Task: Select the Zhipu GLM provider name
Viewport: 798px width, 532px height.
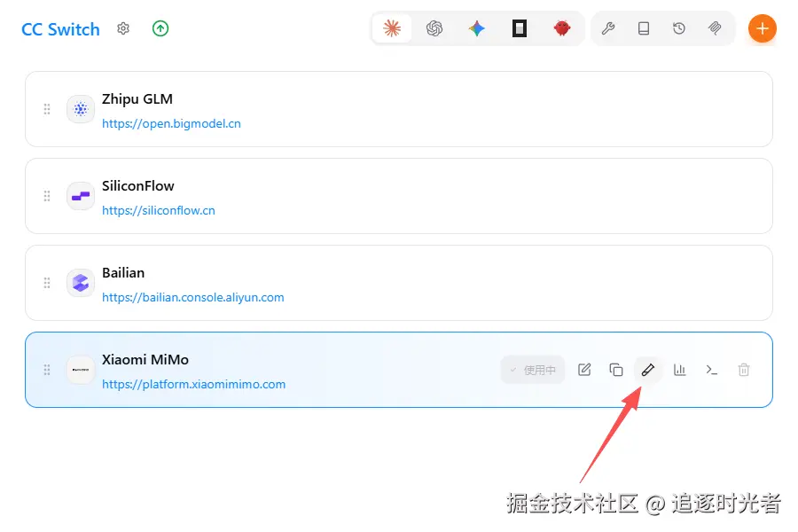Action: [x=137, y=98]
